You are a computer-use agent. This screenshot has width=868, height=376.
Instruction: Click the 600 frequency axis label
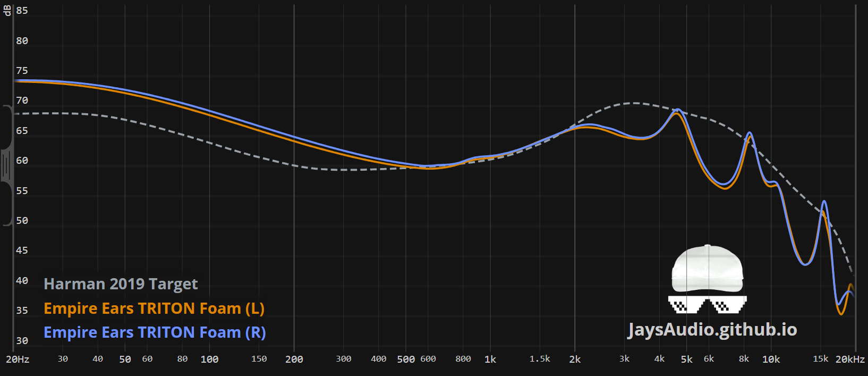(x=428, y=359)
